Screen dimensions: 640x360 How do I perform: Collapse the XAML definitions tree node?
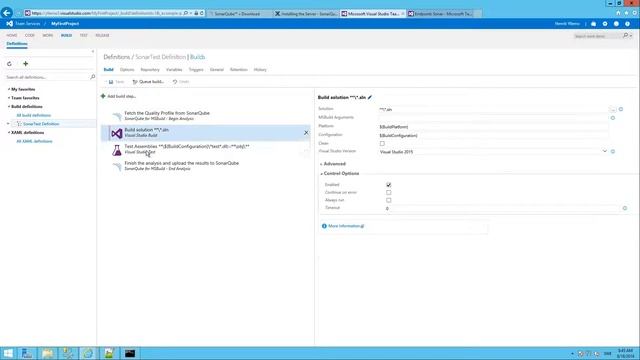9,133
